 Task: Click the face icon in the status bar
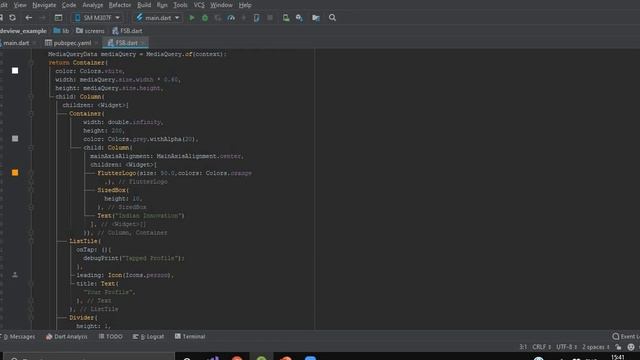click(x=631, y=347)
